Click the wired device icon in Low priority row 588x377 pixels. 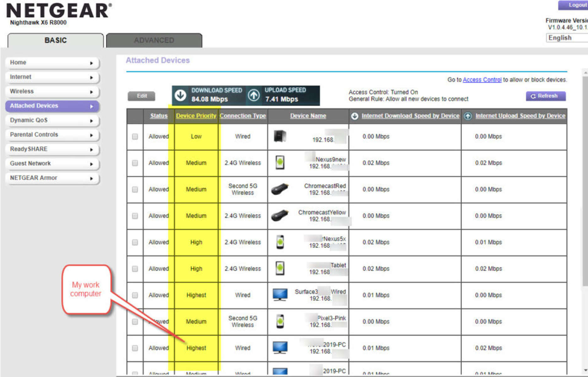[279, 136]
